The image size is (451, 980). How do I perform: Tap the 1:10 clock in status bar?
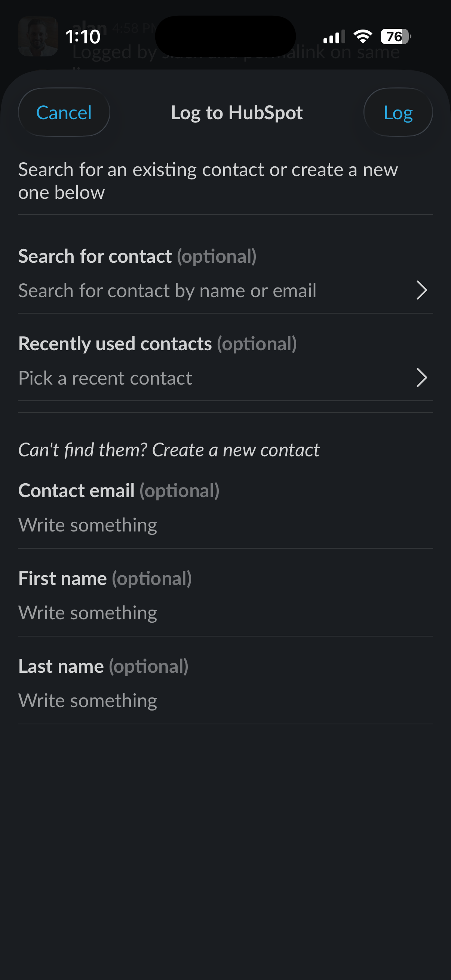(83, 37)
